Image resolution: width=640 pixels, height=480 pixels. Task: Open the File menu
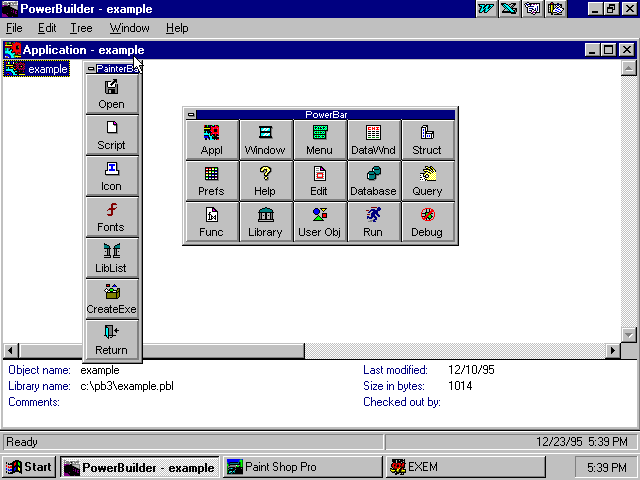click(x=14, y=28)
